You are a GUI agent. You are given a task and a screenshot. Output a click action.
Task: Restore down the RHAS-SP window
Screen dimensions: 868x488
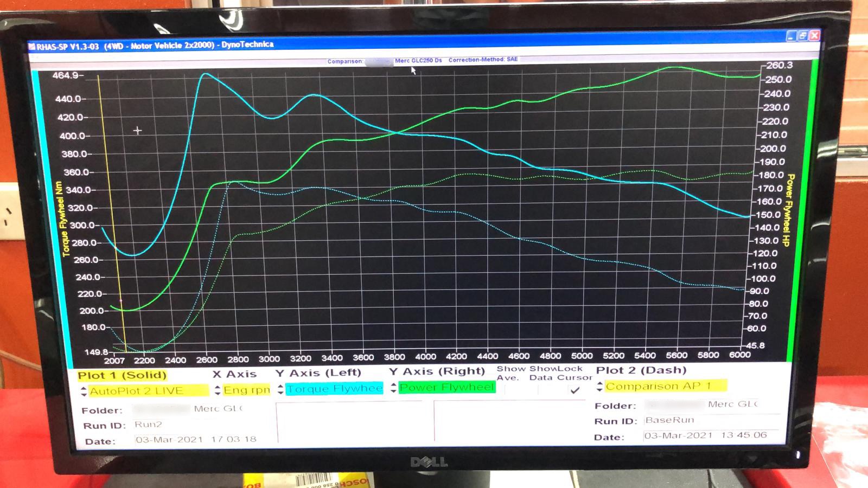803,36
